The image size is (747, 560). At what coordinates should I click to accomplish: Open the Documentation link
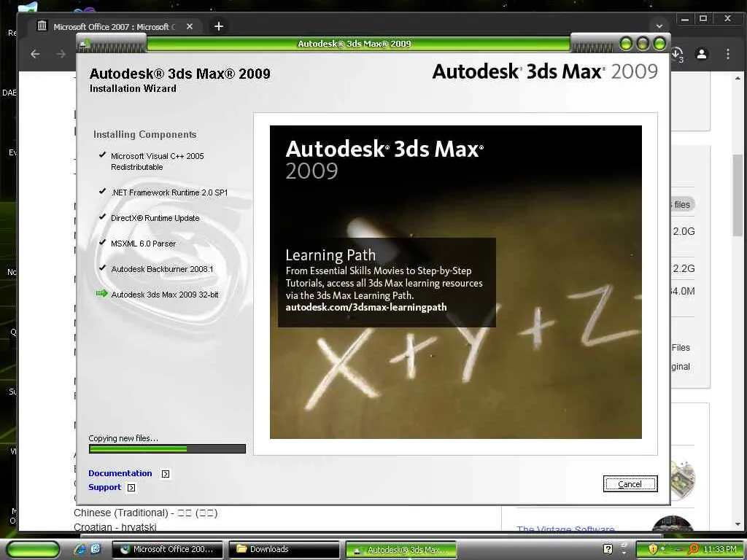(x=120, y=473)
